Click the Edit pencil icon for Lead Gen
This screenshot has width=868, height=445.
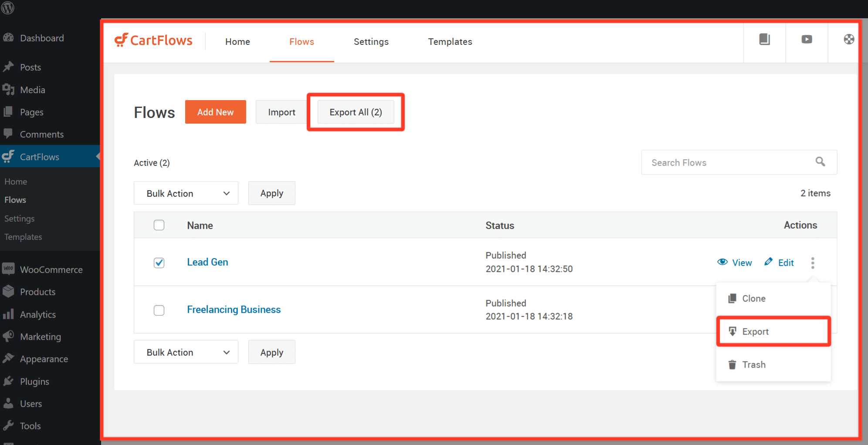[769, 262]
